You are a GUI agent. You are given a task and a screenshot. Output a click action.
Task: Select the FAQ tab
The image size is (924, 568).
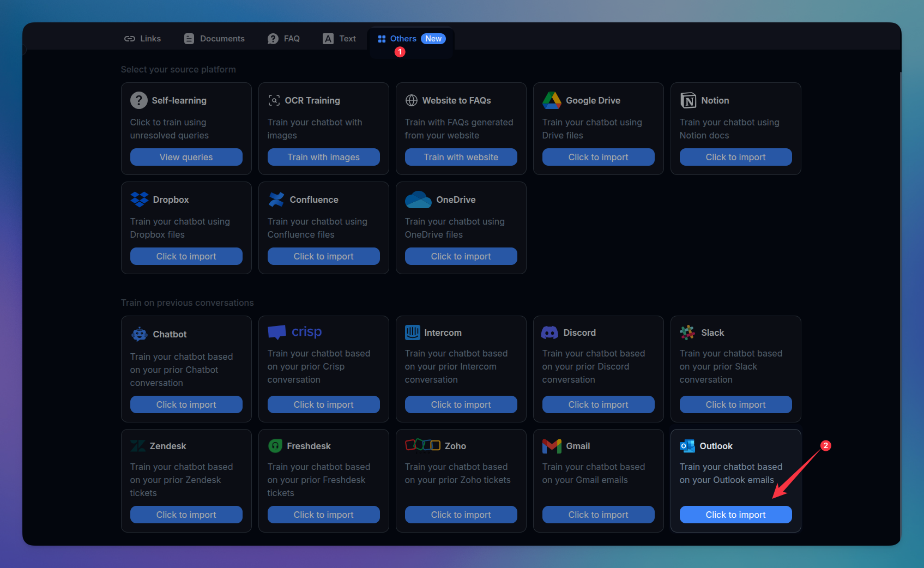click(283, 39)
